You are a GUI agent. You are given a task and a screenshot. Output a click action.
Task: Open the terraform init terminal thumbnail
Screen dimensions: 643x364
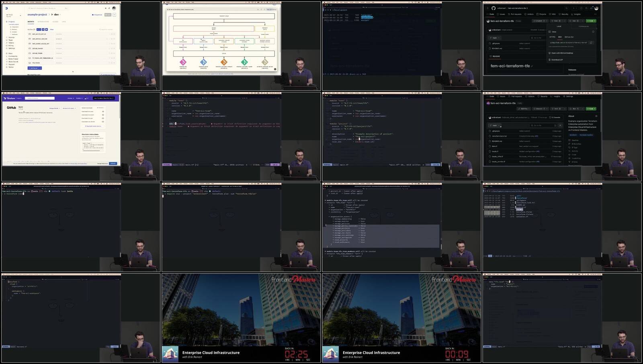[x=81, y=227]
